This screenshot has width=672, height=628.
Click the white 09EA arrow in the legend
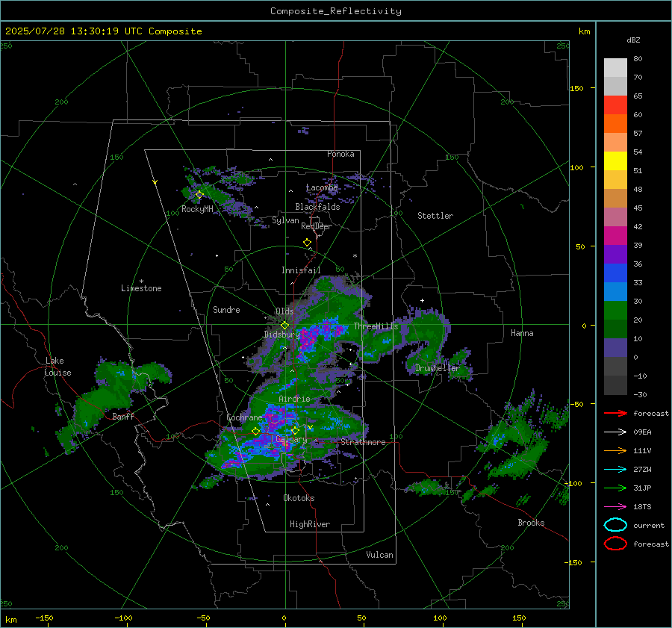click(x=615, y=432)
